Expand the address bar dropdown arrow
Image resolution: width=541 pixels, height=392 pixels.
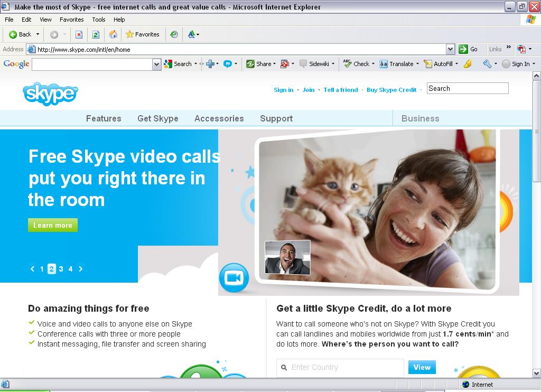[450, 49]
